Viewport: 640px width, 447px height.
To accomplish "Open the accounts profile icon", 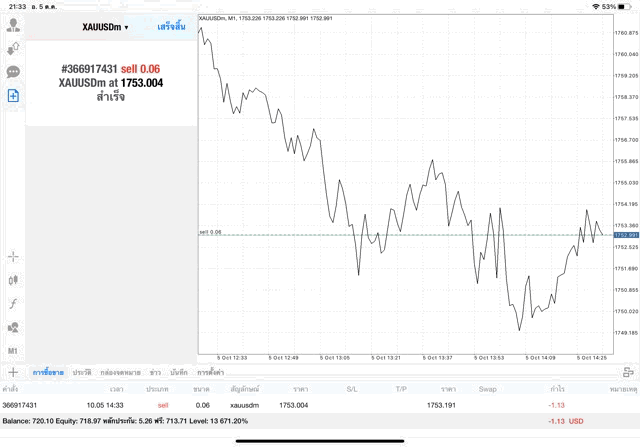I will click(x=14, y=24).
